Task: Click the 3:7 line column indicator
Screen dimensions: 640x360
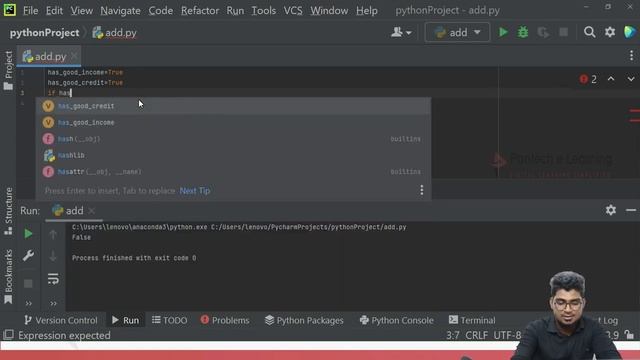Action: click(453, 336)
